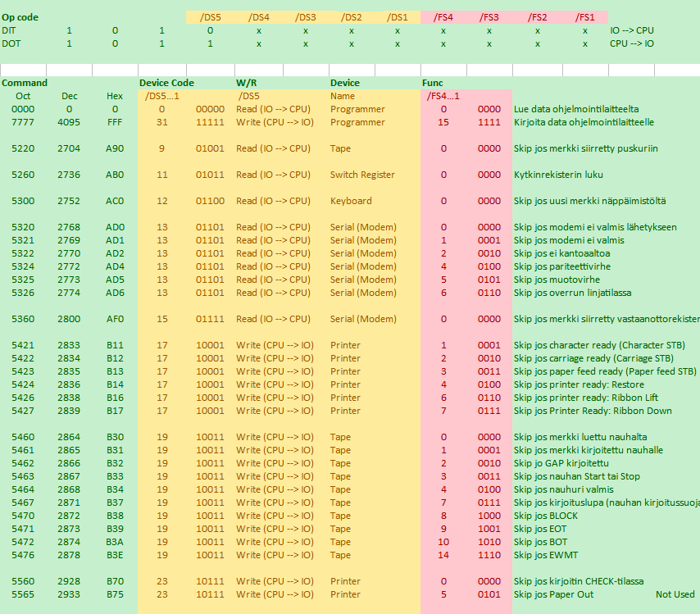This screenshot has height=614, width=700.
Task: Select hex value B75
Action: 115,595
